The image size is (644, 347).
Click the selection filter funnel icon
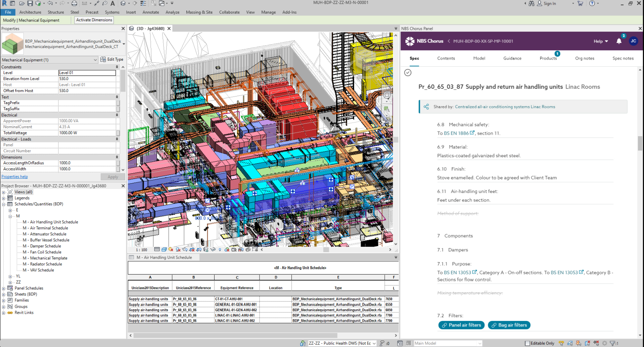(612, 343)
